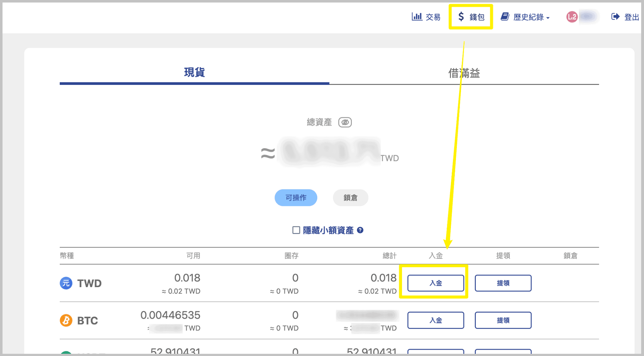Switch to the 借滿益 tab
Viewport: 644px width, 356px height.
tap(464, 73)
